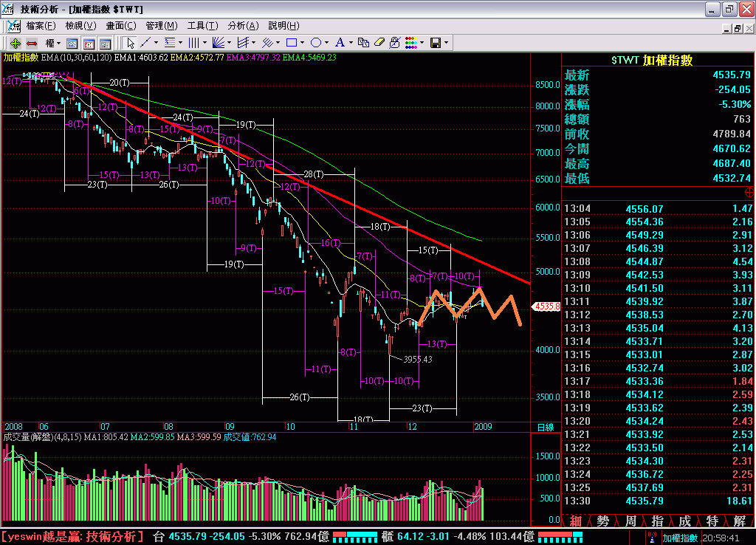The image size is (756, 545).
Task: Click the first chart window layout icon
Action: click(72, 44)
